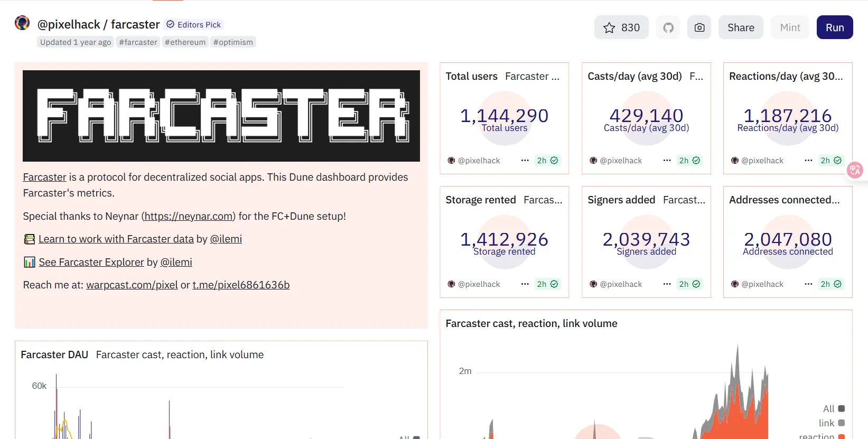Click the 1,187,216 reactions per day value
Image resolution: width=868 pixels, height=439 pixels.
(788, 115)
